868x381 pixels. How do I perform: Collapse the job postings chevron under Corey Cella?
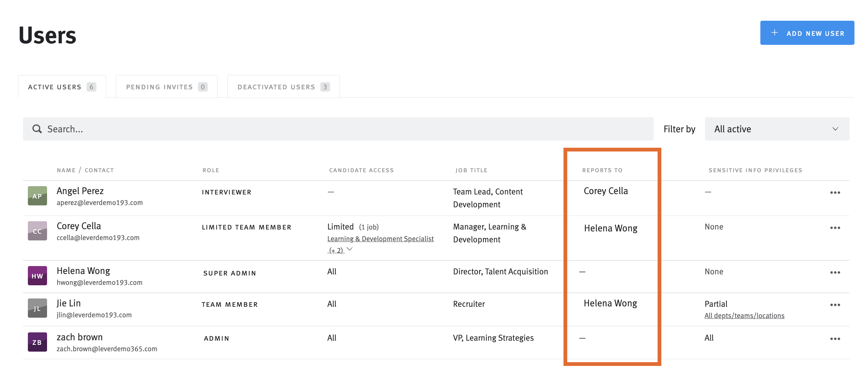pos(349,249)
